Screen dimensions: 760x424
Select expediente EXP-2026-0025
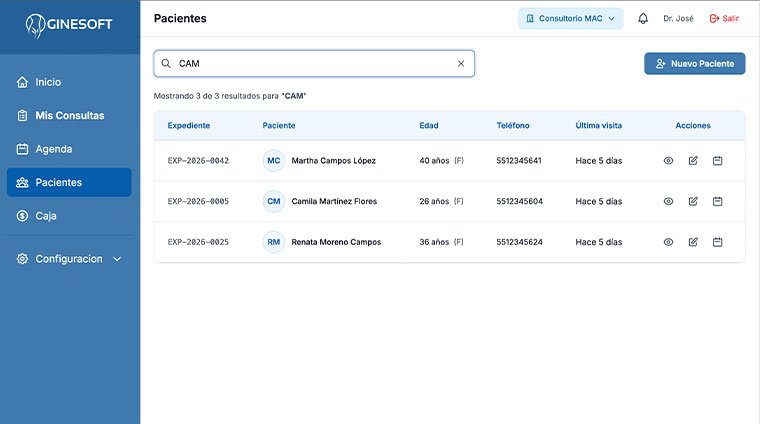tap(198, 242)
